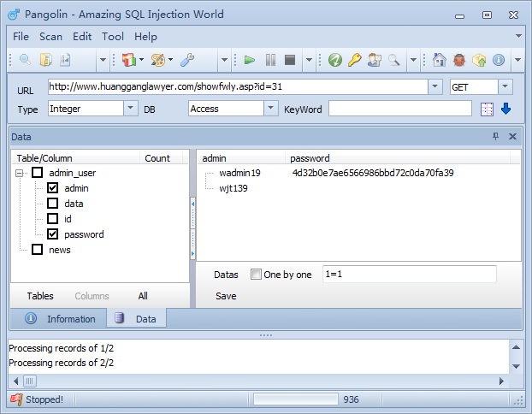Screen dimensions: 532x414
Task: Click the update package icon
Action: pos(479,60)
